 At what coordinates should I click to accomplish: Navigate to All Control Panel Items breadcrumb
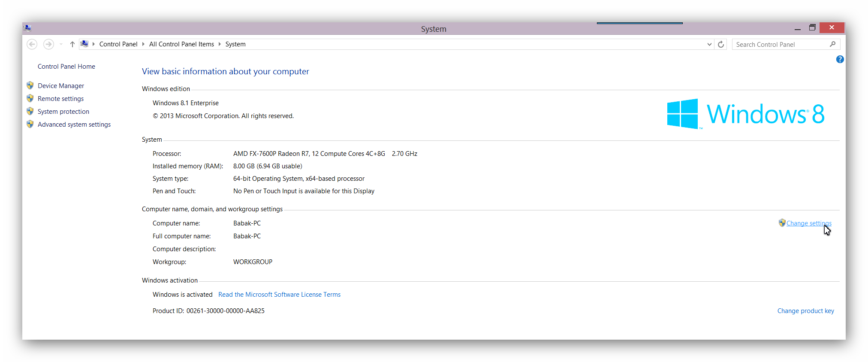pos(181,44)
